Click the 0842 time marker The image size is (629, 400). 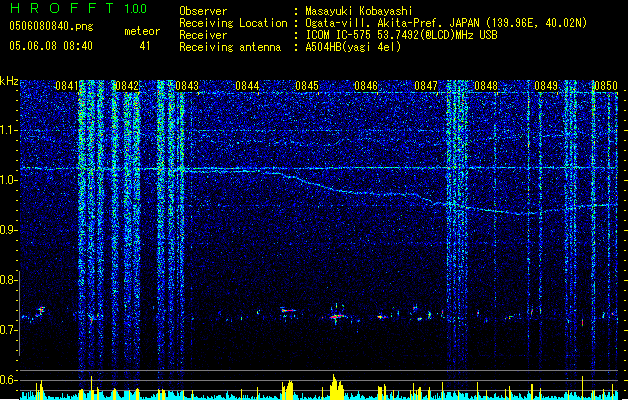click(127, 86)
